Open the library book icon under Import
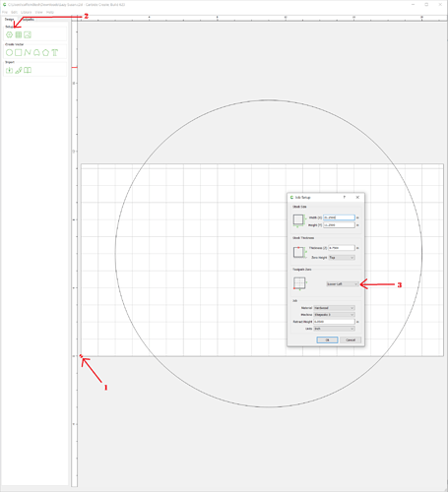This screenshot has height=492, width=448. [x=28, y=70]
